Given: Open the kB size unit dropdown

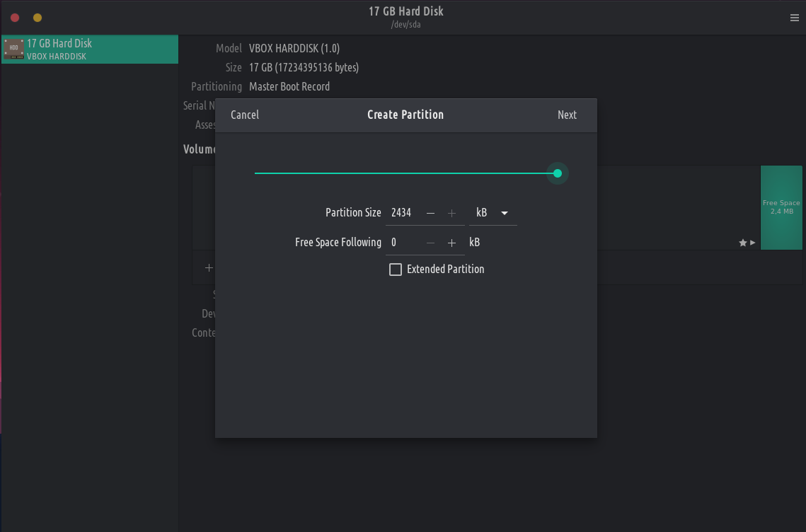Looking at the screenshot, I should (493, 213).
